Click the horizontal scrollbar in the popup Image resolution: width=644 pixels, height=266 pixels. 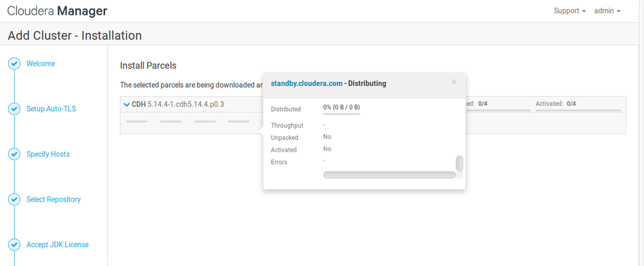[389, 175]
